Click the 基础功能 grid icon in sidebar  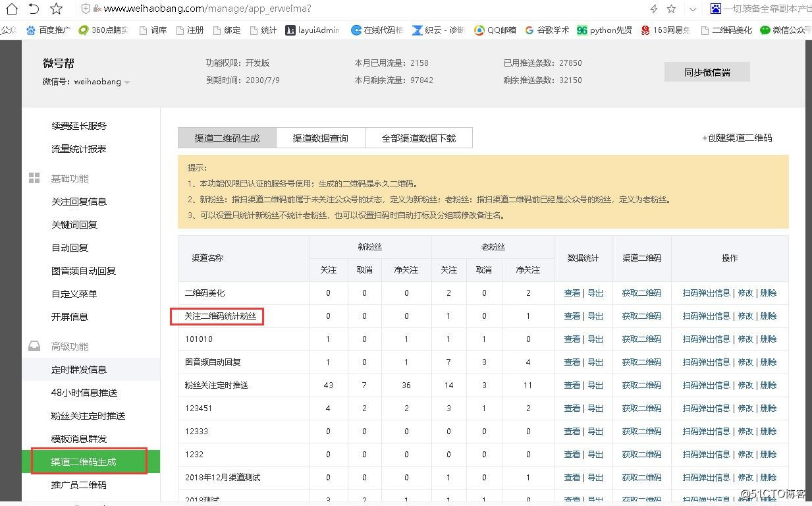point(34,179)
